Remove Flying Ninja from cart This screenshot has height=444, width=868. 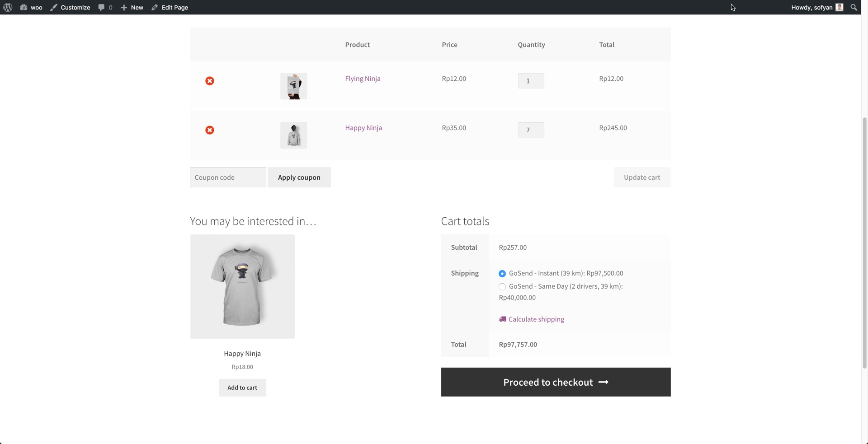pos(210,81)
